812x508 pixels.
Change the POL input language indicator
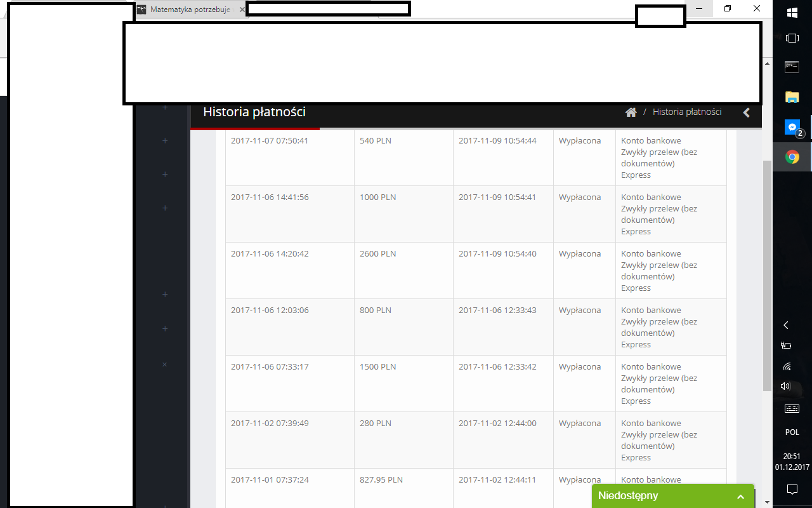pyautogui.click(x=792, y=432)
